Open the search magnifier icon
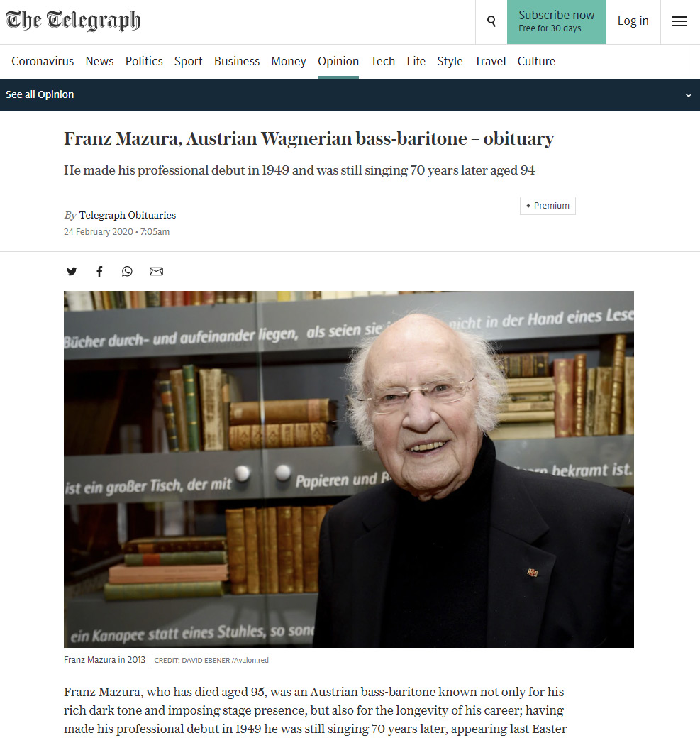This screenshot has height=738, width=700. 491,21
